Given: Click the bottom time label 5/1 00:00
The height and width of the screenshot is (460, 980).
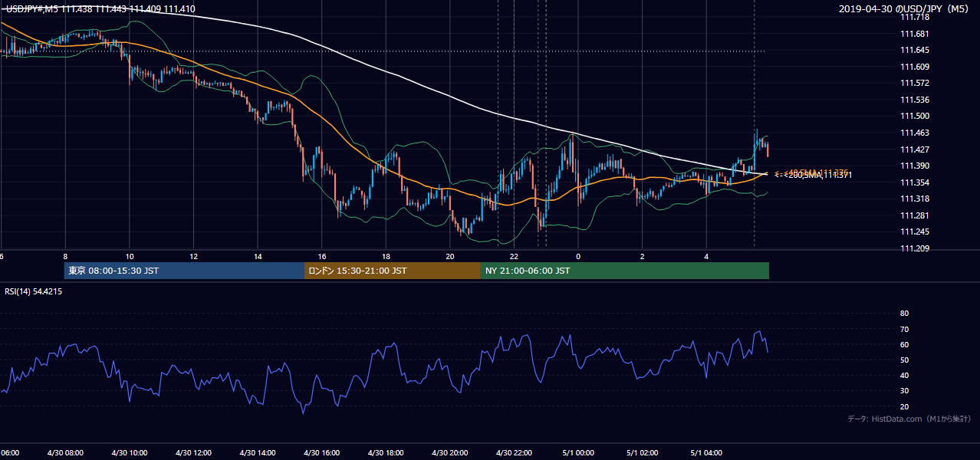Looking at the screenshot, I should [578, 453].
